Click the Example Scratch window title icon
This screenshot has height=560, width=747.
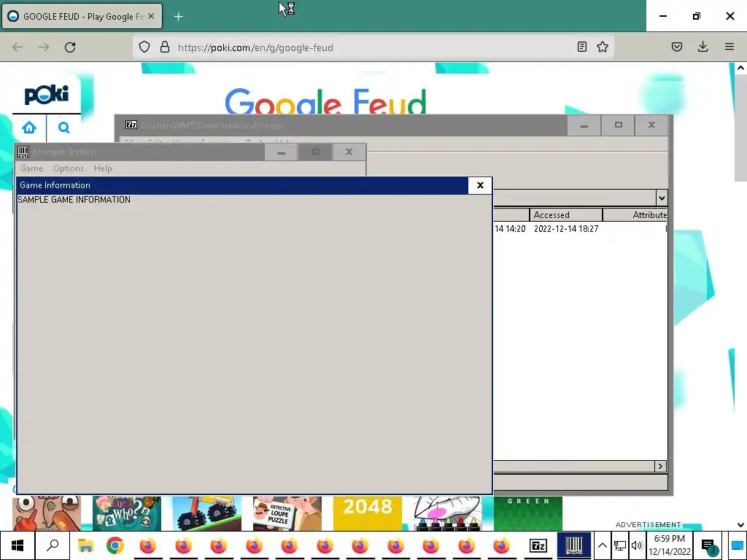click(x=23, y=152)
